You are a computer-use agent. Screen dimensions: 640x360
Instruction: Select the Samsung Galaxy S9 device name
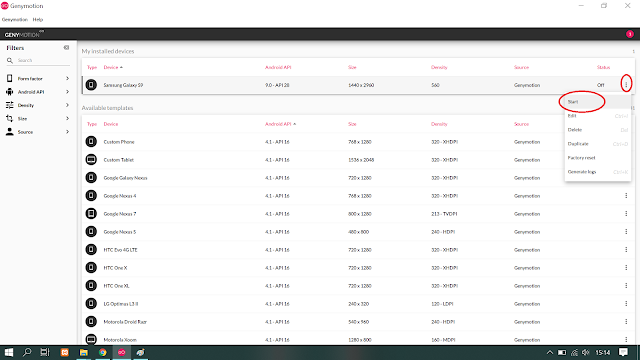pos(123,85)
